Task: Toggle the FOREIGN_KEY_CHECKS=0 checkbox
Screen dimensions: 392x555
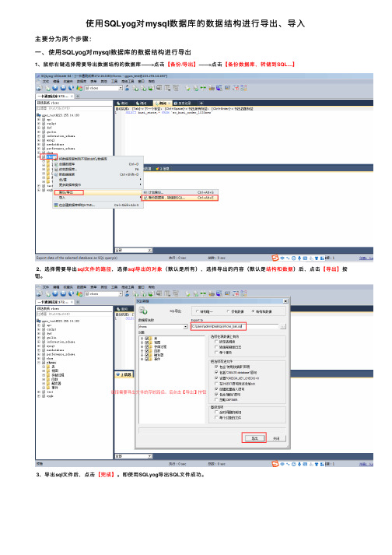Action: [216, 378]
